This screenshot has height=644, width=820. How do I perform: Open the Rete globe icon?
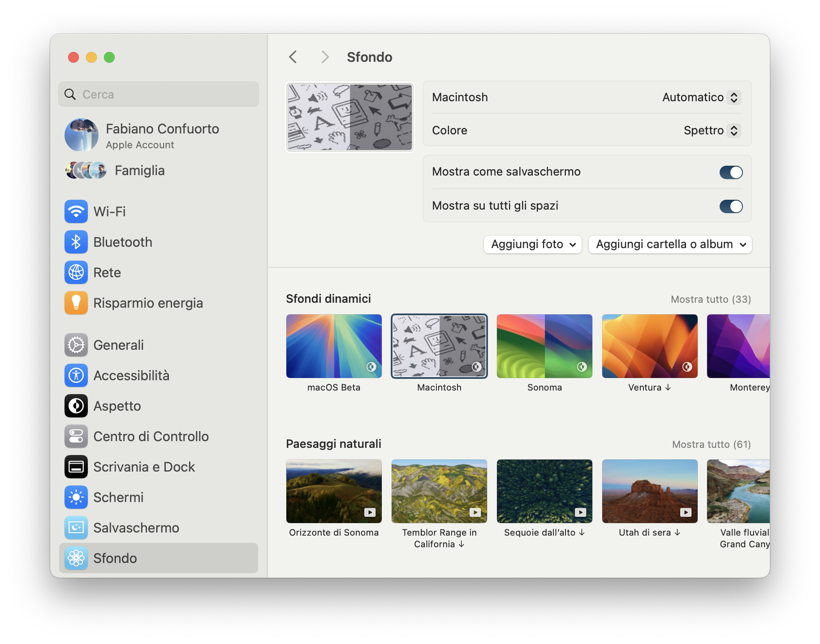click(x=76, y=272)
